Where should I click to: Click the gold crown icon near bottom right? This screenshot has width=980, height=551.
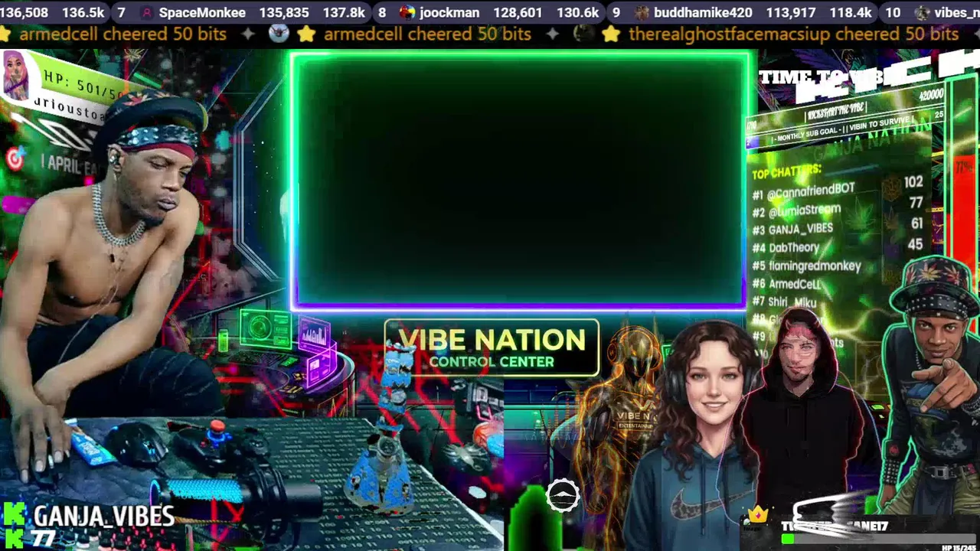click(x=758, y=514)
